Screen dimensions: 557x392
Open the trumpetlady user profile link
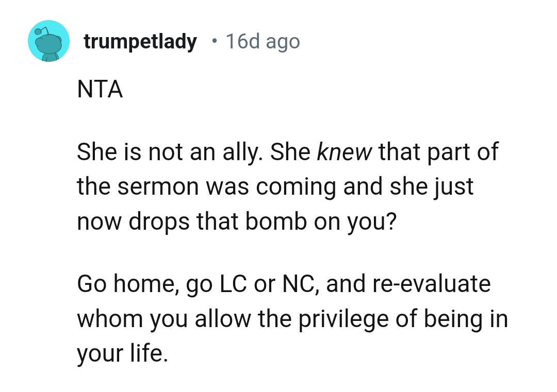coord(140,42)
